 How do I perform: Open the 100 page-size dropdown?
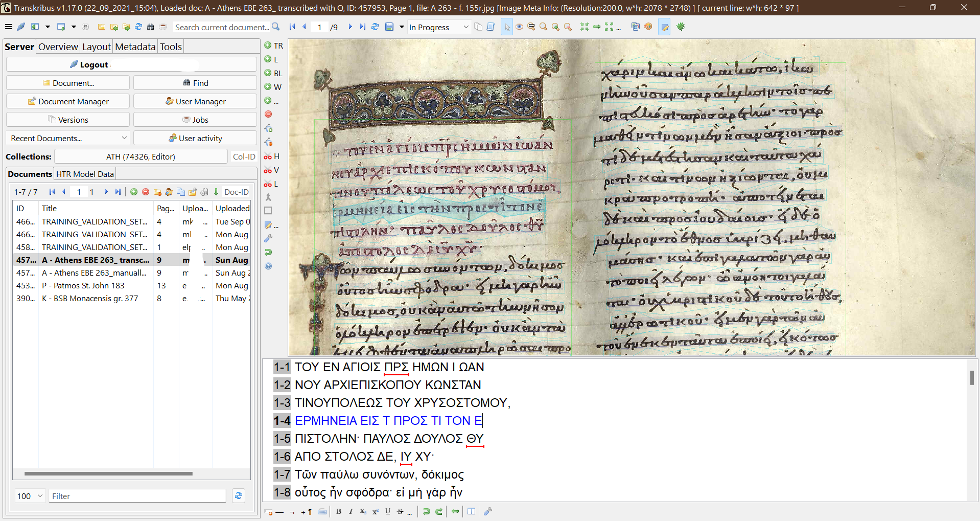pos(30,496)
